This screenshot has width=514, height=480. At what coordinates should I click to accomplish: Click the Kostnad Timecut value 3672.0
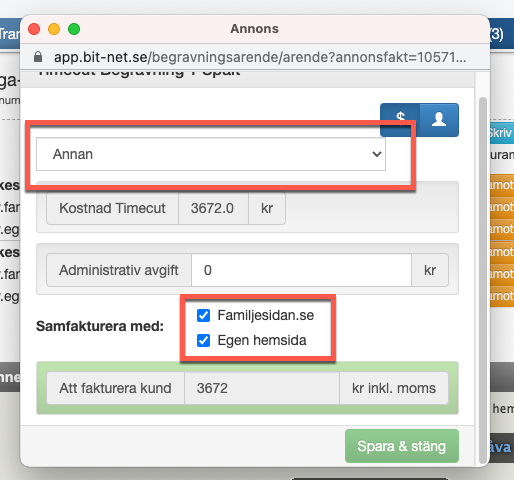click(x=213, y=208)
